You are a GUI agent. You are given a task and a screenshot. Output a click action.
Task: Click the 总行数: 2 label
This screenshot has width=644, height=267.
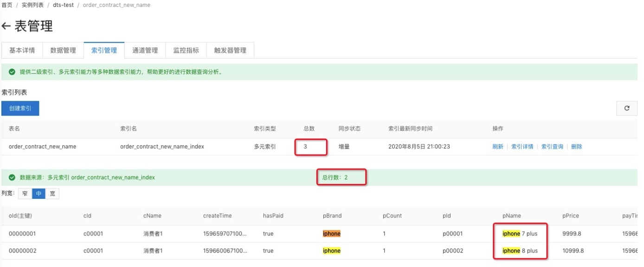[x=335, y=177]
